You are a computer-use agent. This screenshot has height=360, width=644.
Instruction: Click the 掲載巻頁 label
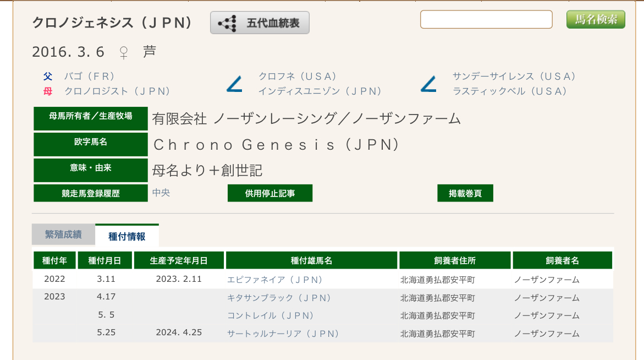(x=465, y=193)
